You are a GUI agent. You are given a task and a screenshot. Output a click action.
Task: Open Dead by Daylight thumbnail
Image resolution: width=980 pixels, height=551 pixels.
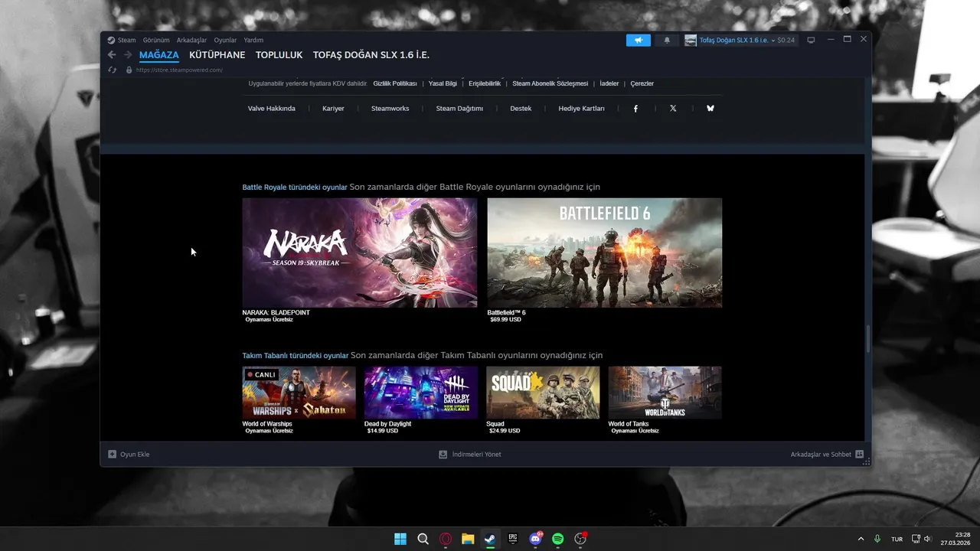[x=421, y=393]
